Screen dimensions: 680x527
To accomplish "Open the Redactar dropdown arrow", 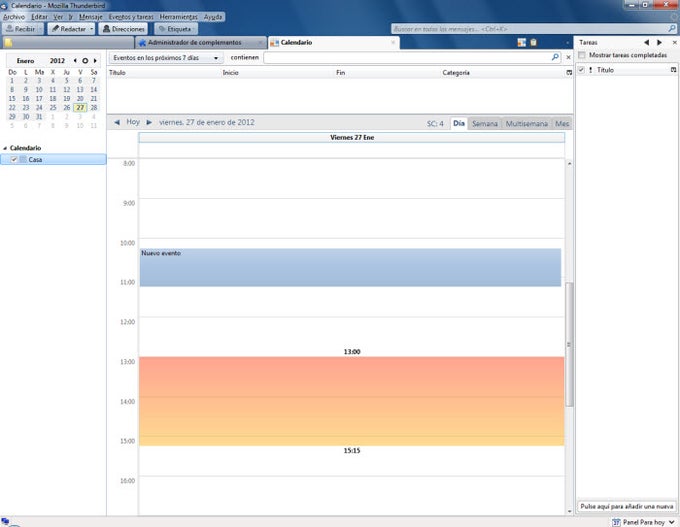I will tap(92, 29).
